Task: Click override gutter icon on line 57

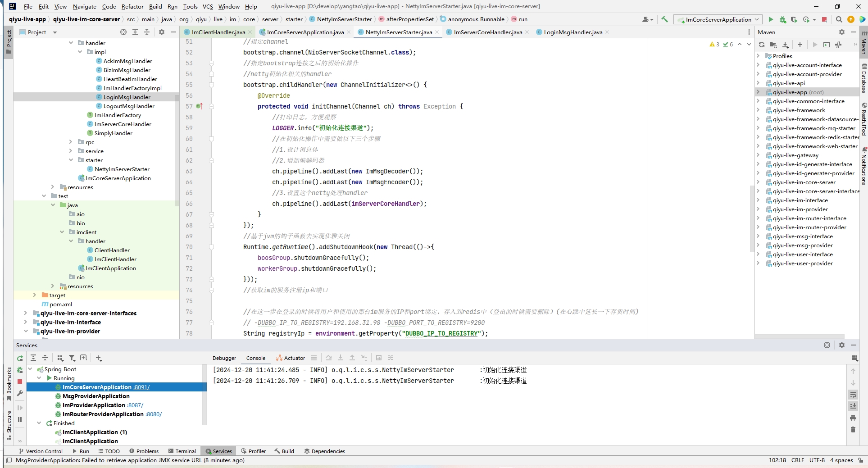Action: pos(199,106)
